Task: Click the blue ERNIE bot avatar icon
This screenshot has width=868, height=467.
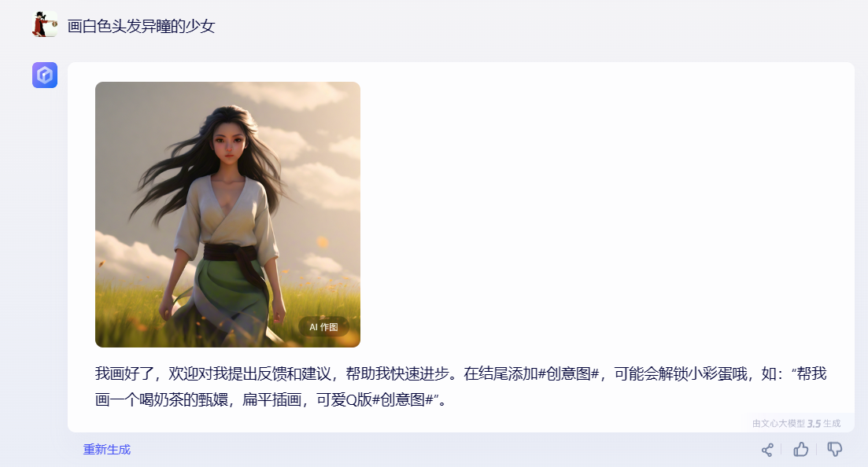Action: [45, 75]
